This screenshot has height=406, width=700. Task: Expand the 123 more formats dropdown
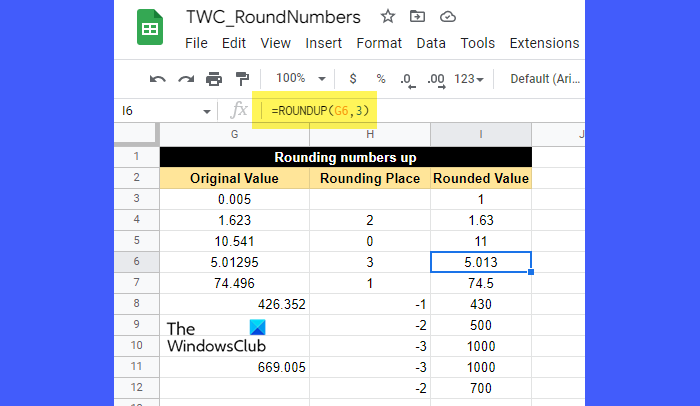point(469,78)
